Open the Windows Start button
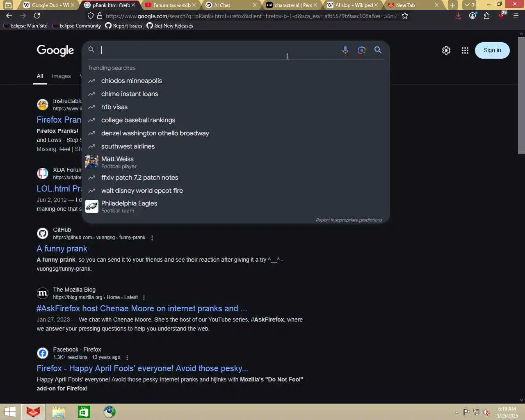 click(10, 412)
